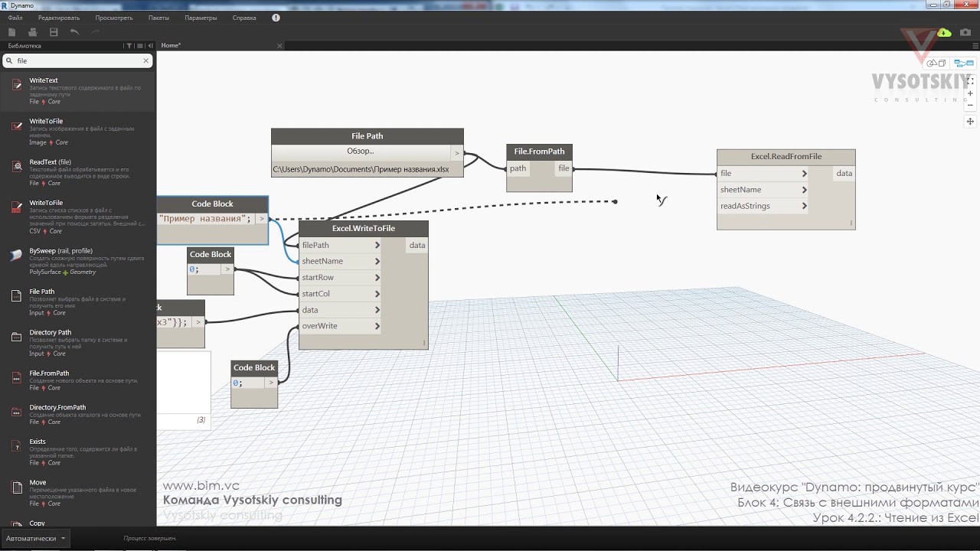This screenshot has height=551, width=980.
Task: Undo the last action
Action: [74, 32]
